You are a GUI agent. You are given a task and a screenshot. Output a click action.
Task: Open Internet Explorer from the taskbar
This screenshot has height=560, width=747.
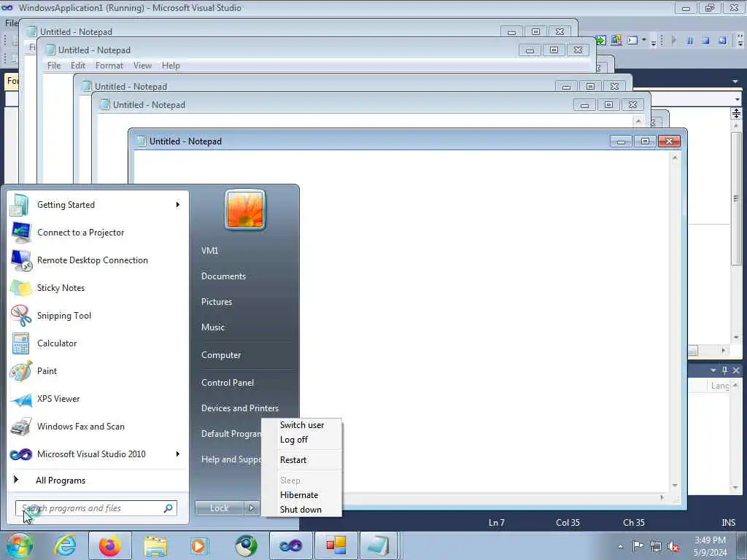pyautogui.click(x=65, y=545)
